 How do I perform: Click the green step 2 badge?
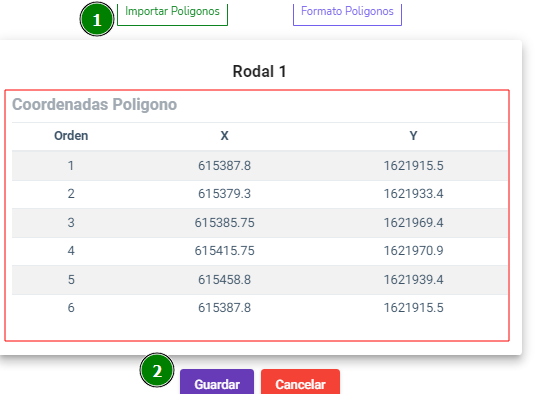point(157,370)
